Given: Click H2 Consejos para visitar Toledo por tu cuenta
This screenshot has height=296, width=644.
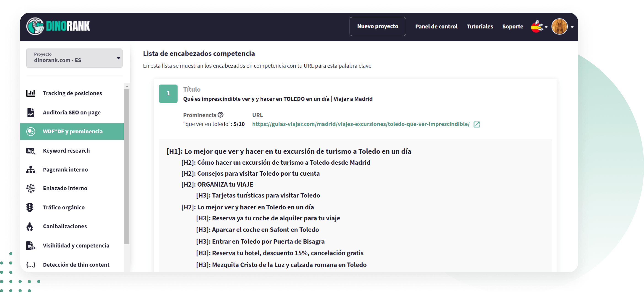Looking at the screenshot, I should point(250,173).
